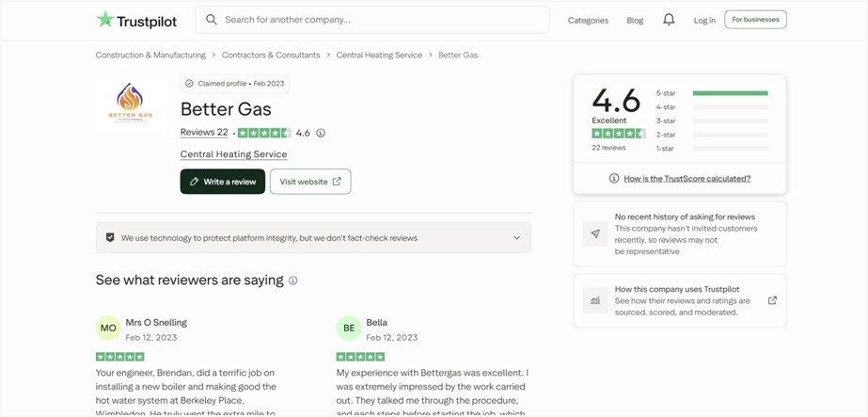Click the Better Gas breadcrumb
Viewport: 868px width, 417px height.
(x=458, y=55)
